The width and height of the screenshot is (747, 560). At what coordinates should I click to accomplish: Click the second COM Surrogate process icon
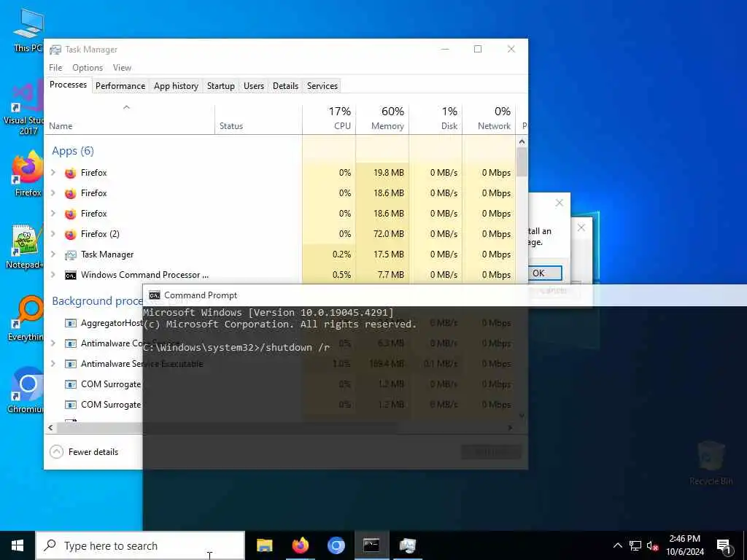71,405
